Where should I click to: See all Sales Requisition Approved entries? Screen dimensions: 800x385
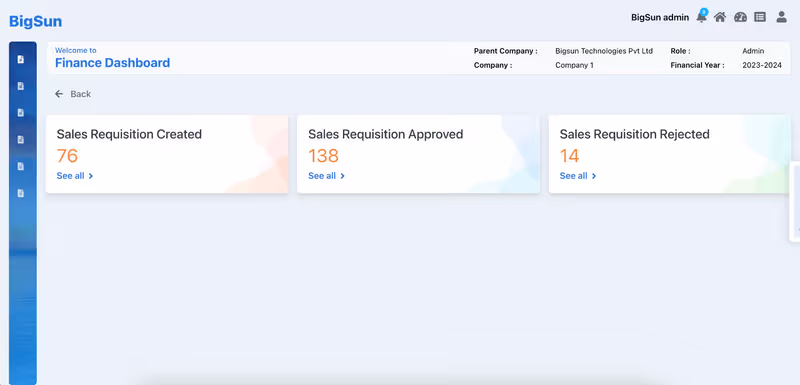tap(327, 176)
